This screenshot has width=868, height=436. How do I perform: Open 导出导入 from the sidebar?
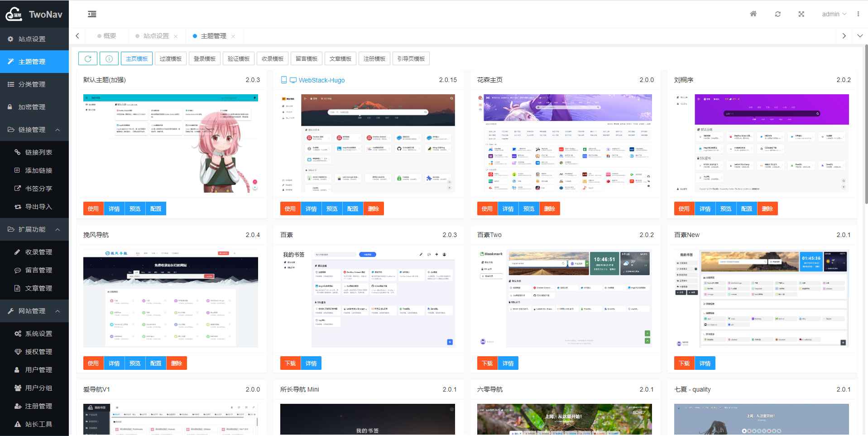39,206
